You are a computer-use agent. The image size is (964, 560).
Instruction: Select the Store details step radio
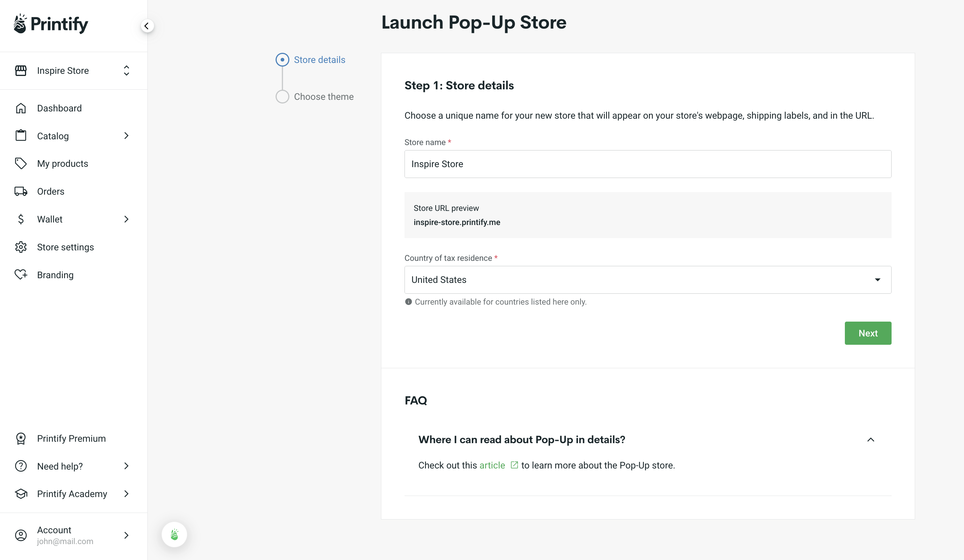282,59
